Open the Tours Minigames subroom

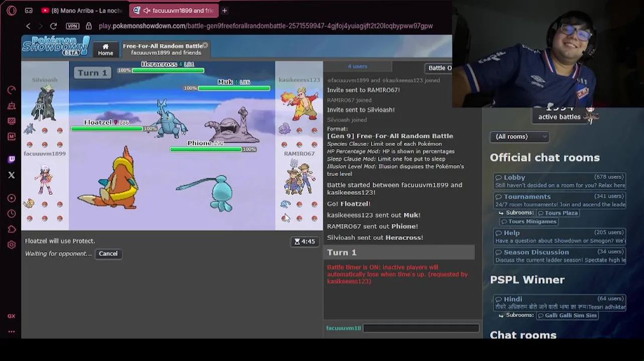(x=528, y=222)
